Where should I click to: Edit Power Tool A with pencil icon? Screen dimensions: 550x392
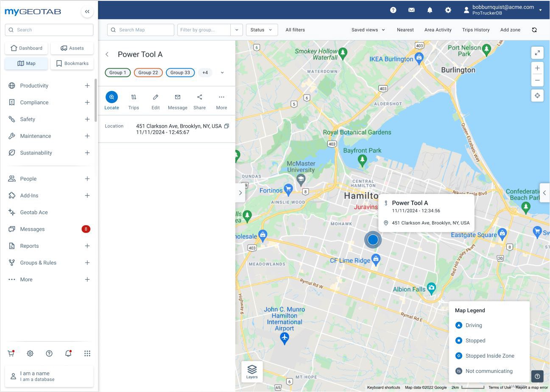pos(156,101)
